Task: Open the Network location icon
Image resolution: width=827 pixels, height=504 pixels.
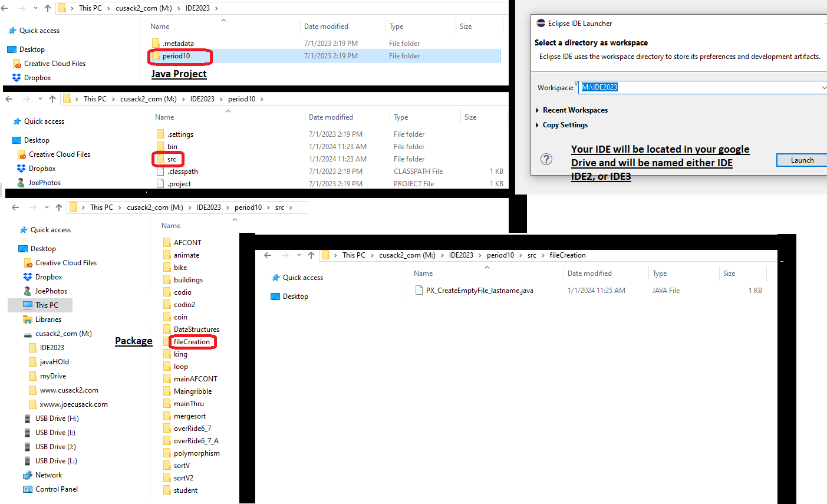Action: click(28, 475)
